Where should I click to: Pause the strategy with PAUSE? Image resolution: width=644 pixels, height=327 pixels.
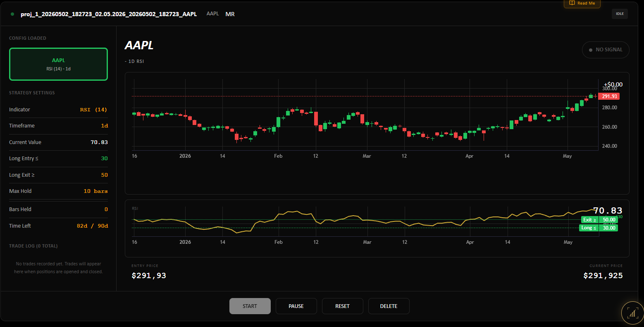[x=296, y=306]
